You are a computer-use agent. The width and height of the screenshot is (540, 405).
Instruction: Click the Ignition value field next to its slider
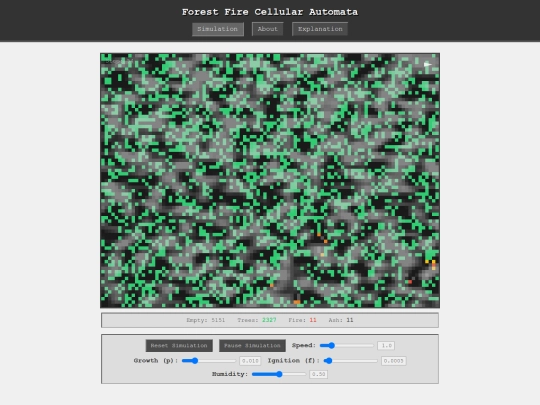[393, 361]
